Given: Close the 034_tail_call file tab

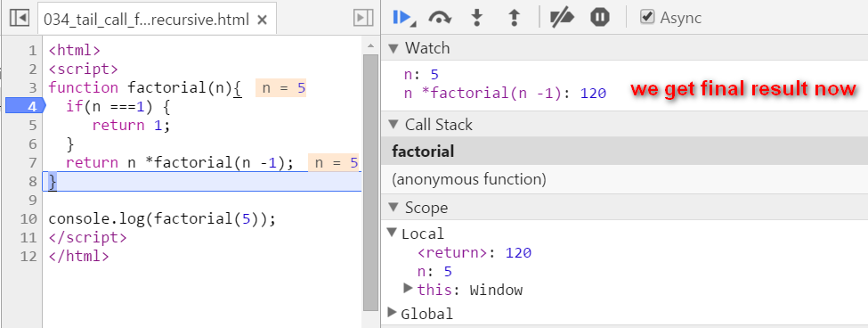Looking at the screenshot, I should click(263, 20).
